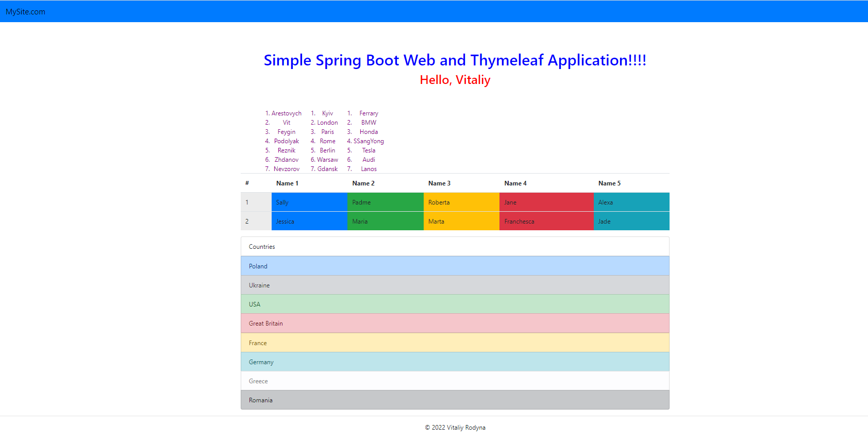The image size is (868, 442).
Task: Select list item Podolyak
Action: click(x=286, y=141)
